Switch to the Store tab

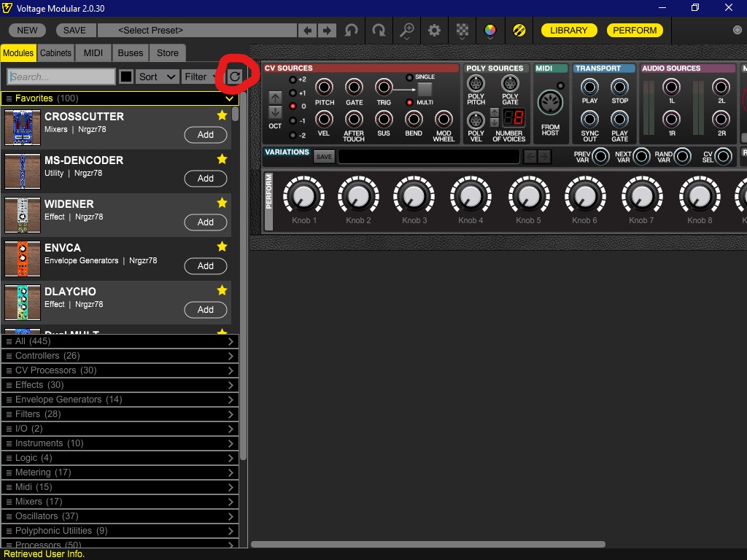click(168, 52)
